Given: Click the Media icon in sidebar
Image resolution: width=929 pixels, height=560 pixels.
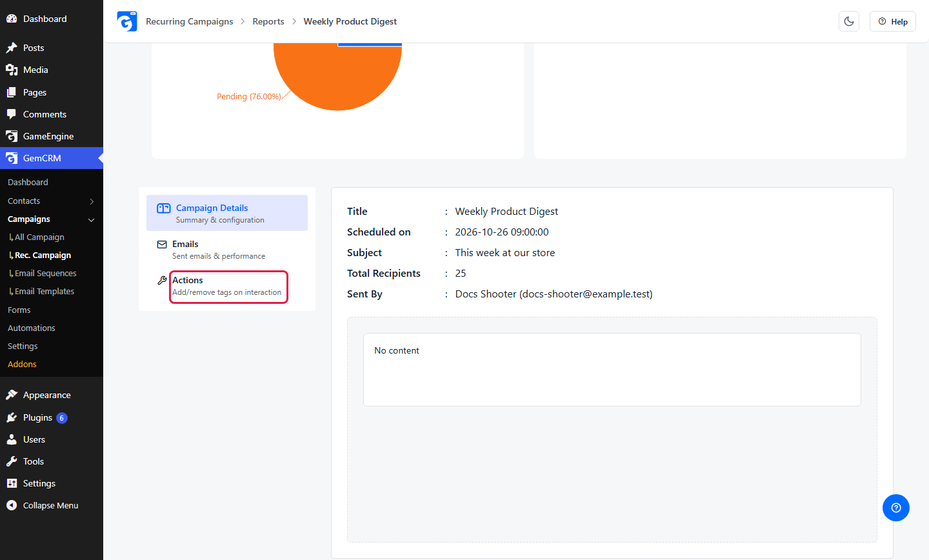Looking at the screenshot, I should [12, 70].
